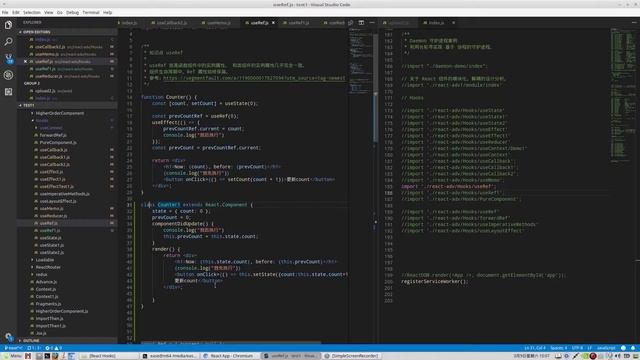The height and width of the screenshot is (360, 640).
Task: Switch to upload2.js tab in right group
Action: 398,23
